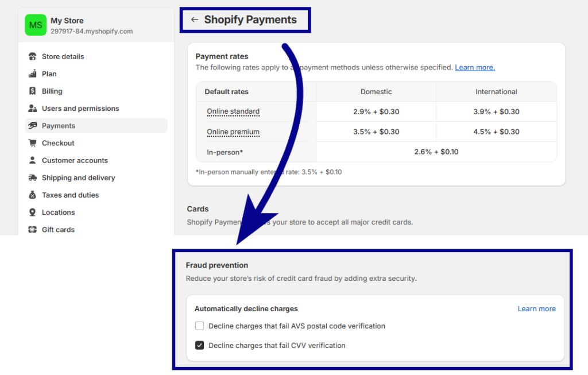The image size is (588, 375).
Task: Click the Locations pin icon
Action: pos(33,212)
